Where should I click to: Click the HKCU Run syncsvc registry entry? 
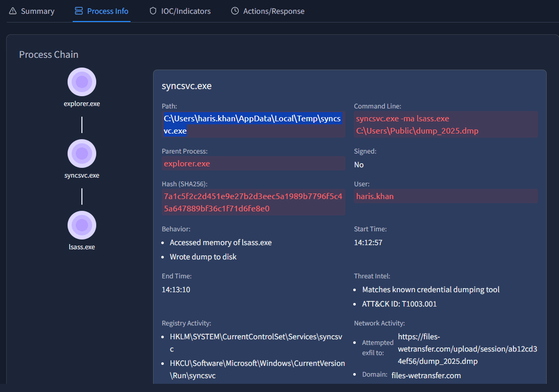point(257,369)
